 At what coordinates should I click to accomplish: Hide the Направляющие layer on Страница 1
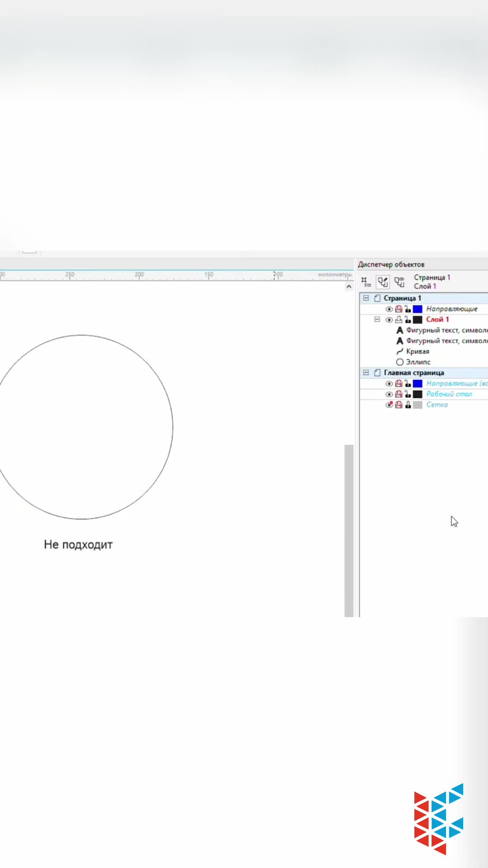click(389, 309)
